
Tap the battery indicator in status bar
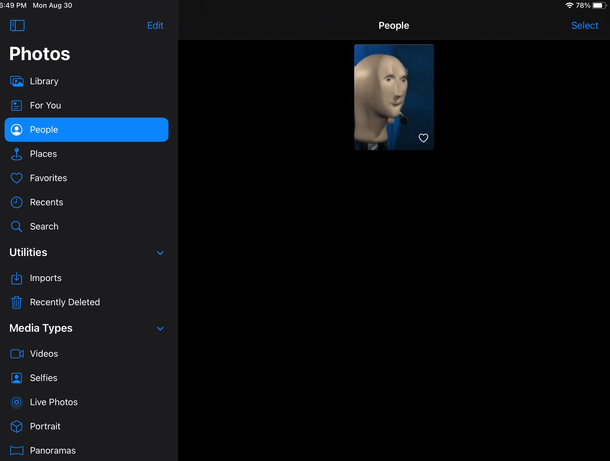(x=596, y=5)
